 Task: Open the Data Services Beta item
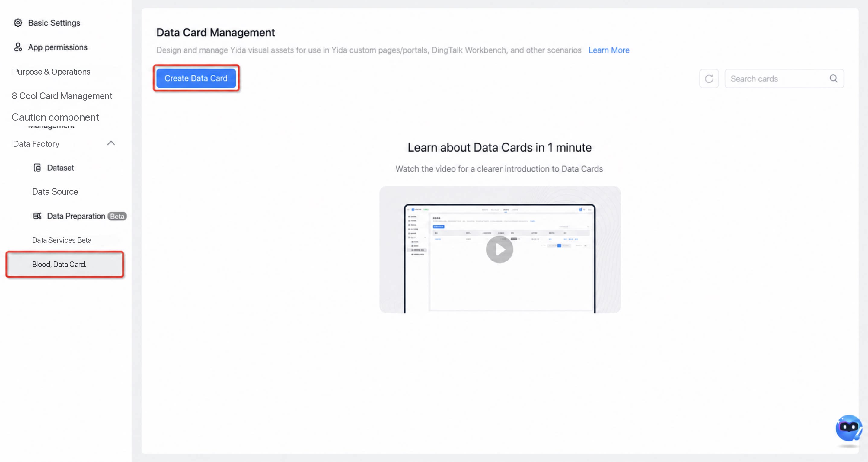(62, 240)
